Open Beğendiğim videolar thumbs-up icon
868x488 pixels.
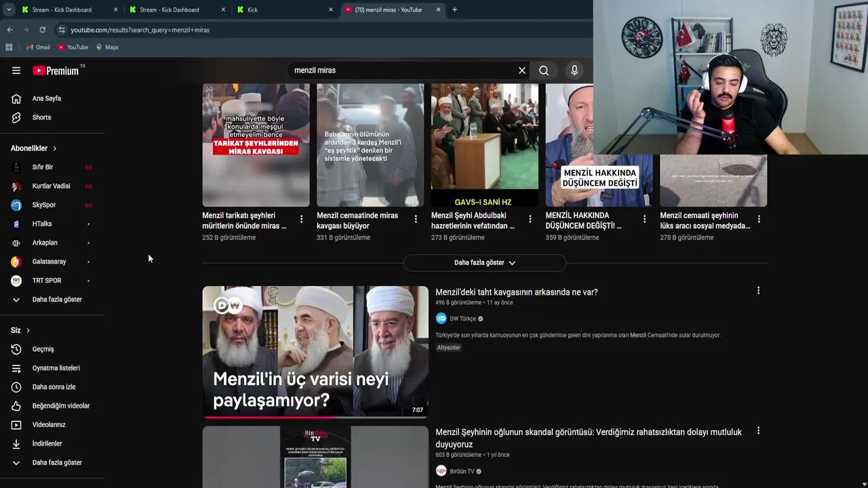click(x=16, y=406)
